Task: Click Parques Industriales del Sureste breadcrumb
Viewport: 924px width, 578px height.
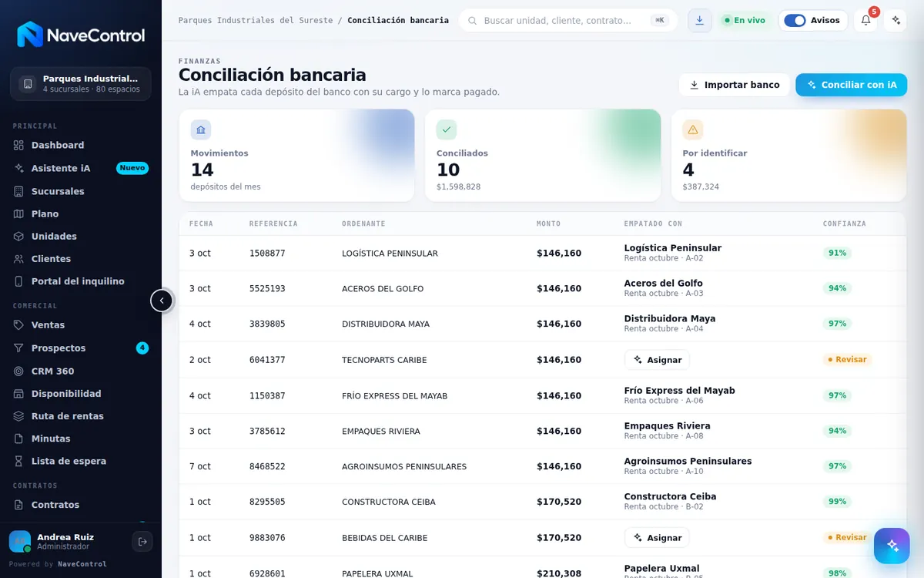Action: pyautogui.click(x=256, y=20)
